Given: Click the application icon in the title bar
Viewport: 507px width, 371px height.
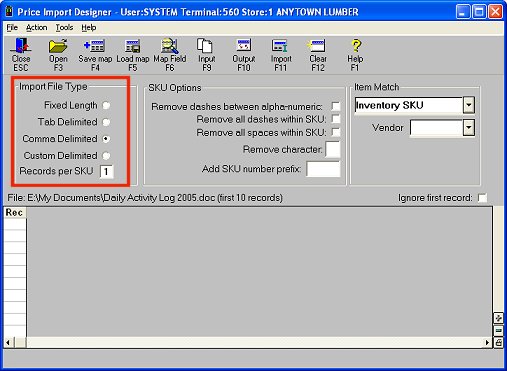Looking at the screenshot, I should tap(9, 12).
